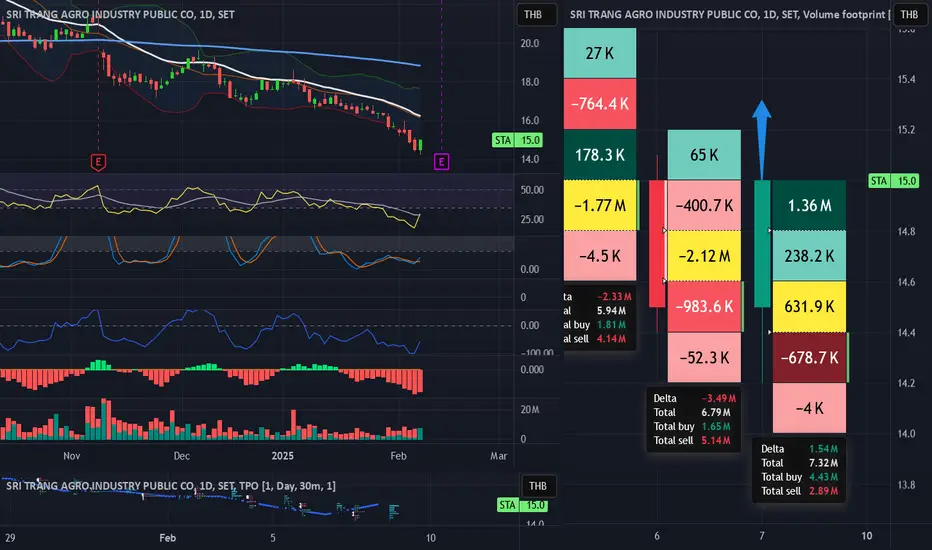Image resolution: width=932 pixels, height=550 pixels.
Task: Click the 2025 label on time axis
Action: pos(282,456)
